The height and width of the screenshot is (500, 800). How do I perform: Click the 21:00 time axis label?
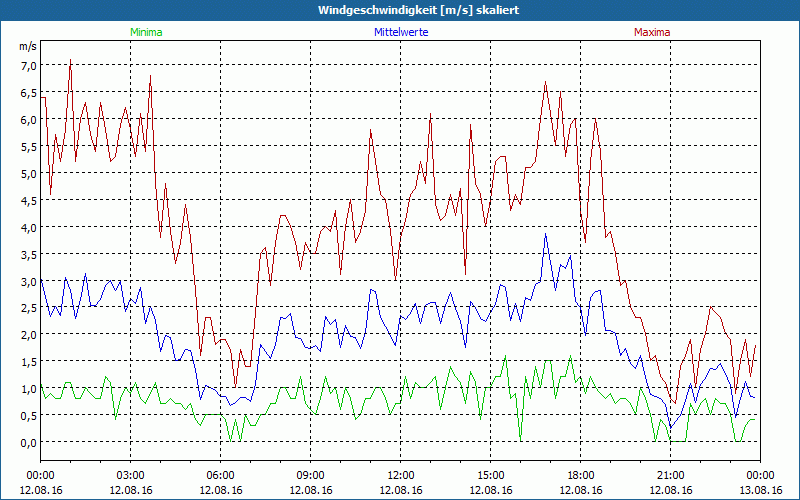point(671,475)
